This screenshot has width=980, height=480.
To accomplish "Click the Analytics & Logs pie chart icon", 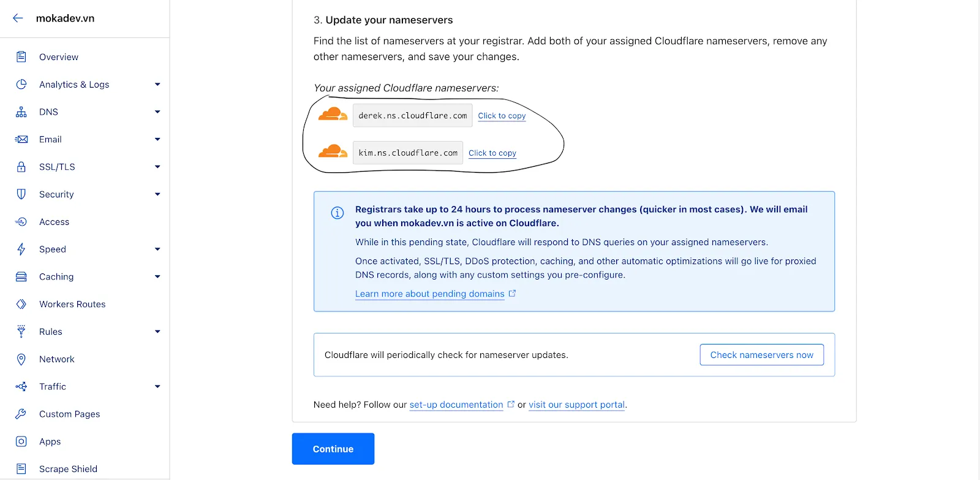I will click(21, 85).
